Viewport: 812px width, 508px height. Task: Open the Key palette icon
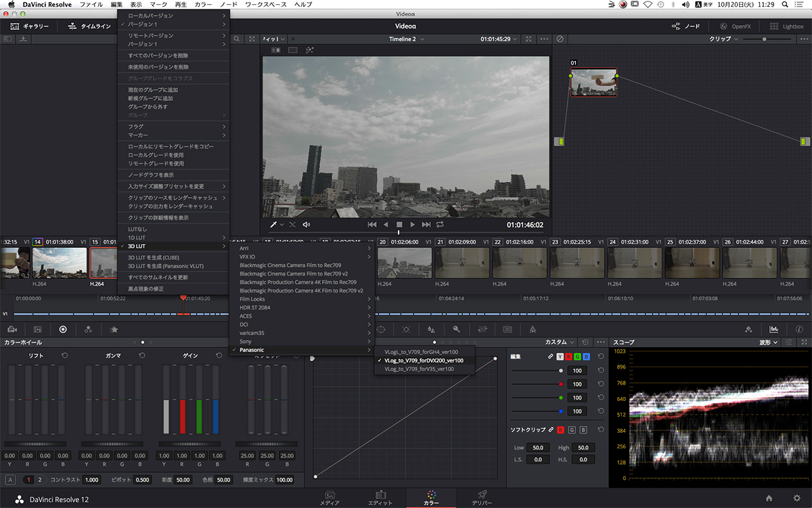click(x=457, y=329)
